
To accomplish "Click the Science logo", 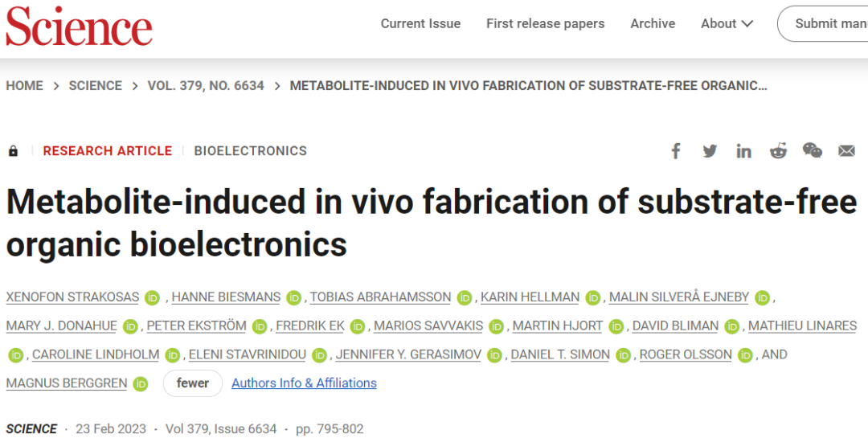I will tap(79, 27).
